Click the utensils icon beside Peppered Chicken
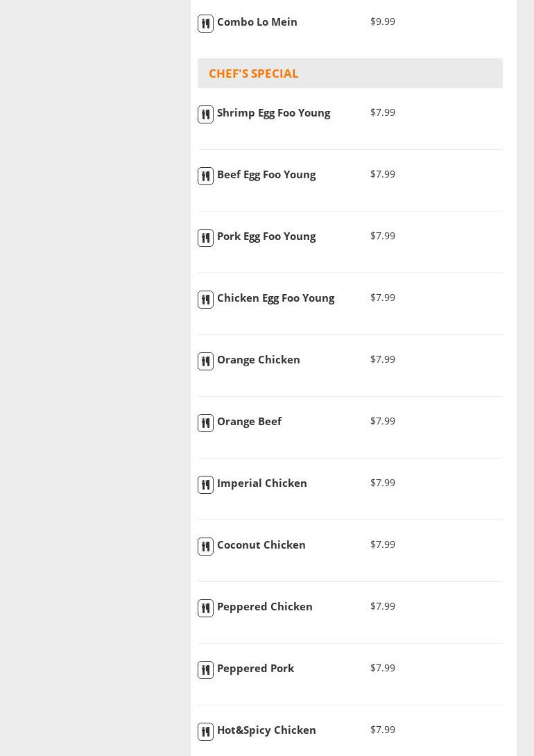The height and width of the screenshot is (756, 534). [205, 608]
